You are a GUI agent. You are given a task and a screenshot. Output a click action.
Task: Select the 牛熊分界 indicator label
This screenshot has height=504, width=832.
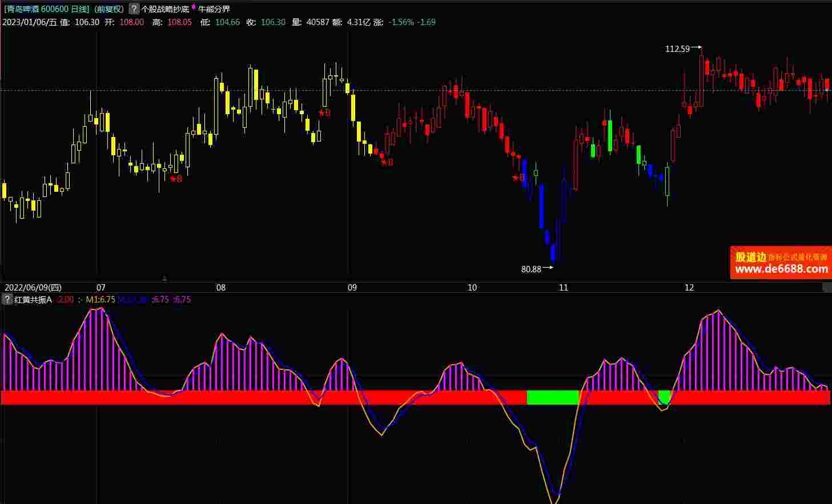coord(214,9)
